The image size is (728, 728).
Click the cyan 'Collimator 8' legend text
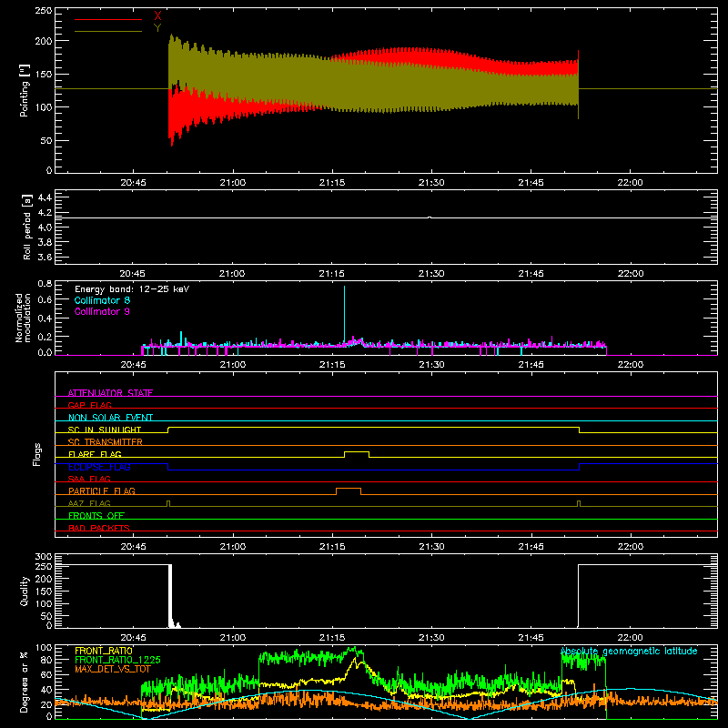(x=102, y=300)
